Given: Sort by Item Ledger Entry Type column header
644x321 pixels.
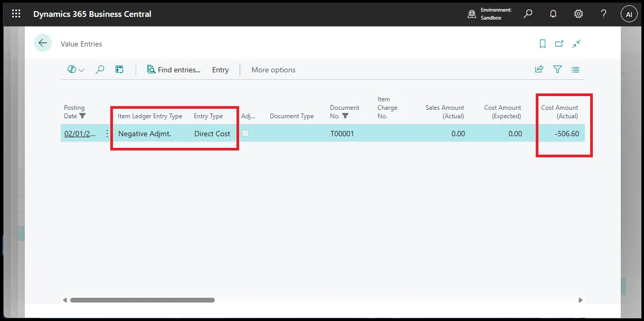Looking at the screenshot, I should click(150, 116).
